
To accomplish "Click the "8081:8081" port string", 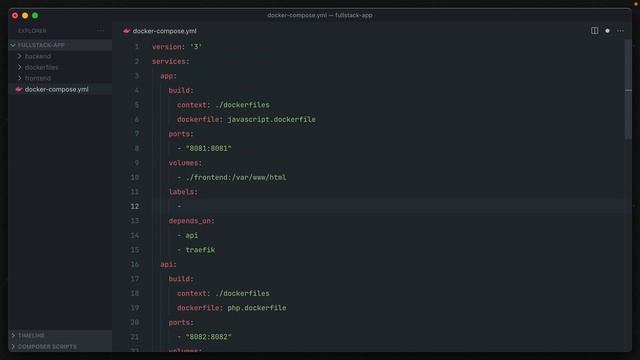I will pyautogui.click(x=209, y=148).
